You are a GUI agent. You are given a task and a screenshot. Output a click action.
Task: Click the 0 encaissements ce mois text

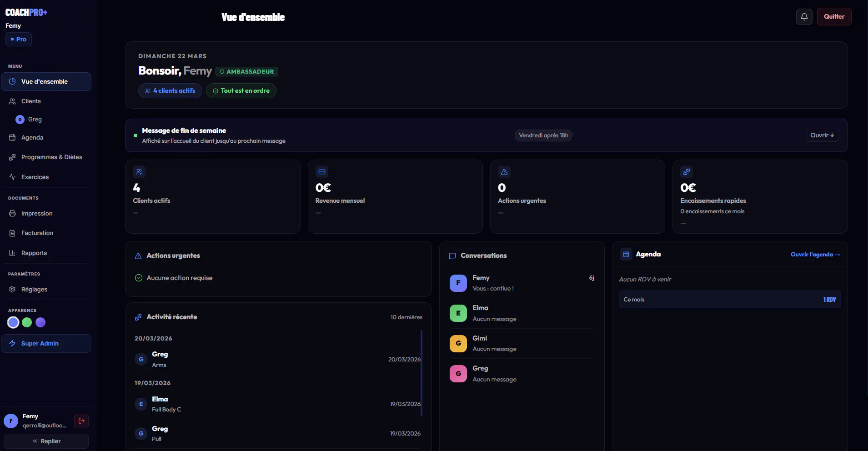tap(712, 211)
